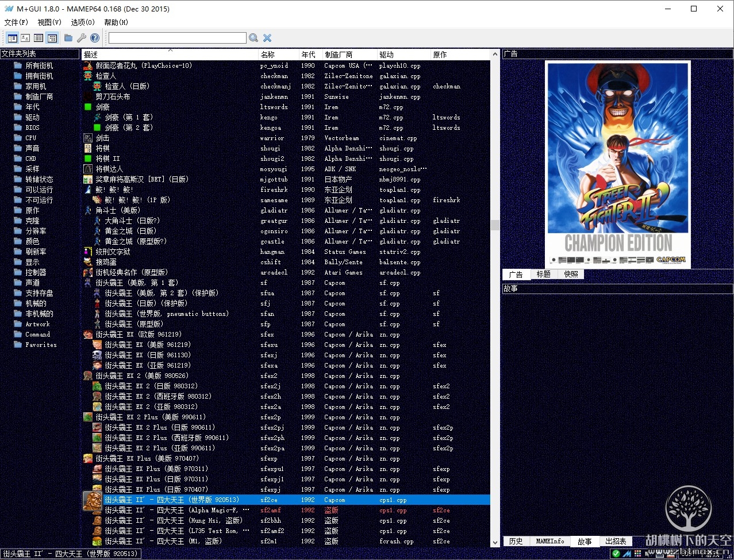This screenshot has height=560, width=734.
Task: Open help with the question mark icon
Action: pyautogui.click(x=95, y=38)
